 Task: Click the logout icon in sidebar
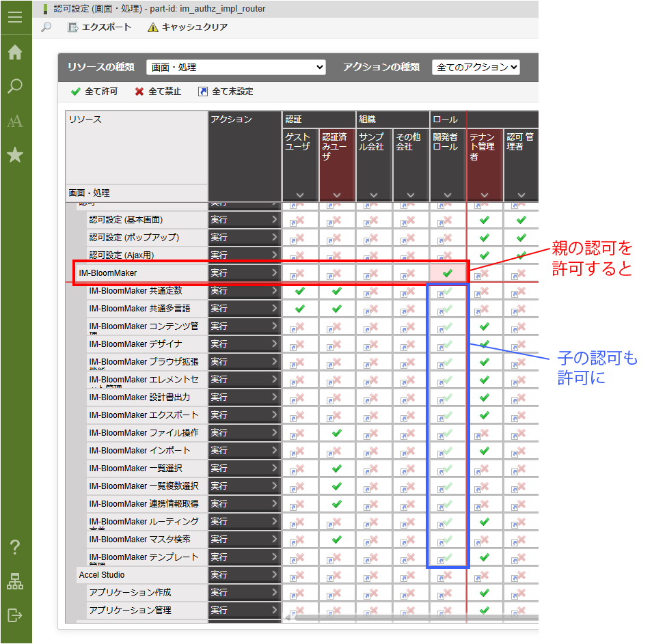15,615
